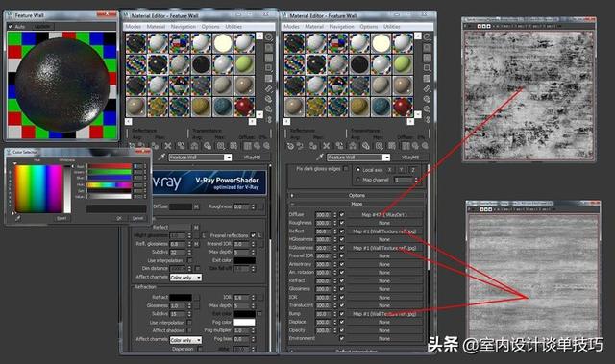Toggle the Opacity map checkbox
Viewport: 615px width, 364px height.
click(342, 330)
